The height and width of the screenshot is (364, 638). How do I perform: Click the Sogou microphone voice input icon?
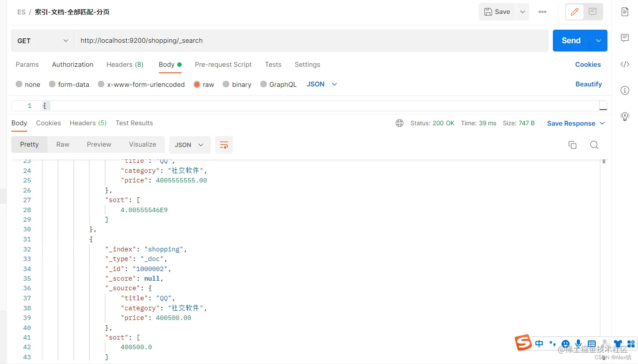[579, 343]
